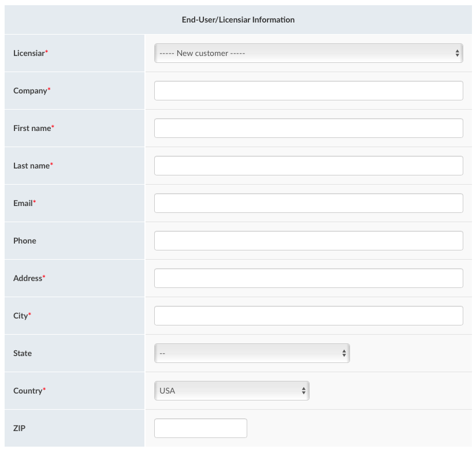Click the Company label text
The image size is (476, 453).
[30, 91]
